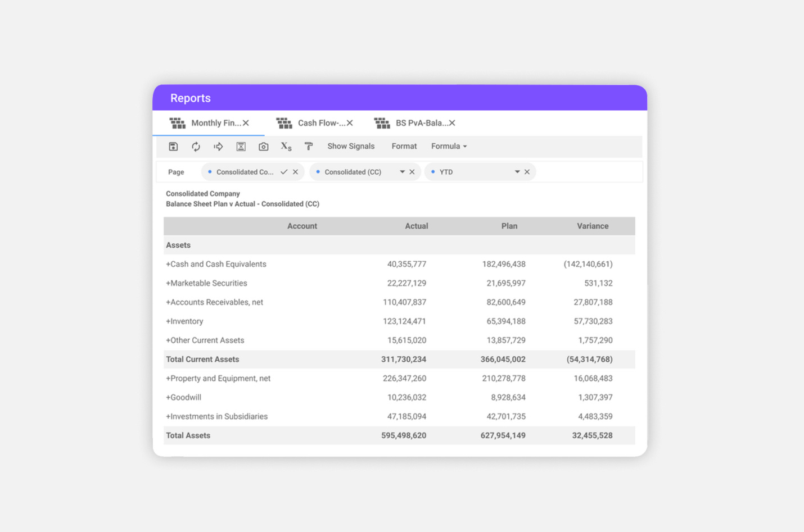Click the camera snapshot icon
The image size is (804, 532).
click(x=263, y=146)
